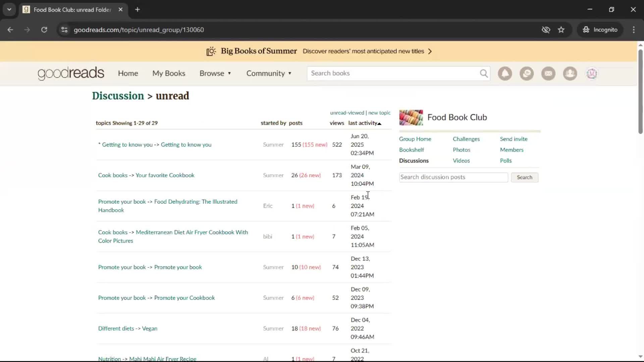This screenshot has height=362, width=644.
Task: Reload the page
Action: click(44, 30)
